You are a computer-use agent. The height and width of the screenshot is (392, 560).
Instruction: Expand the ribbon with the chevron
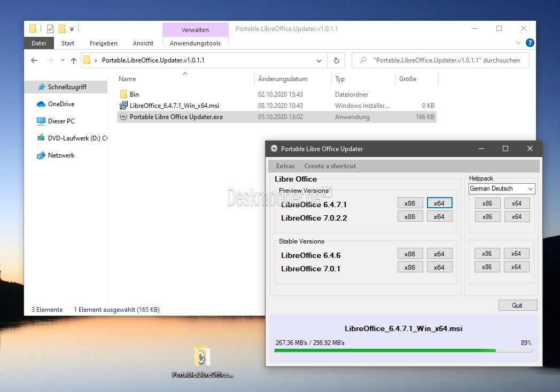(x=518, y=43)
